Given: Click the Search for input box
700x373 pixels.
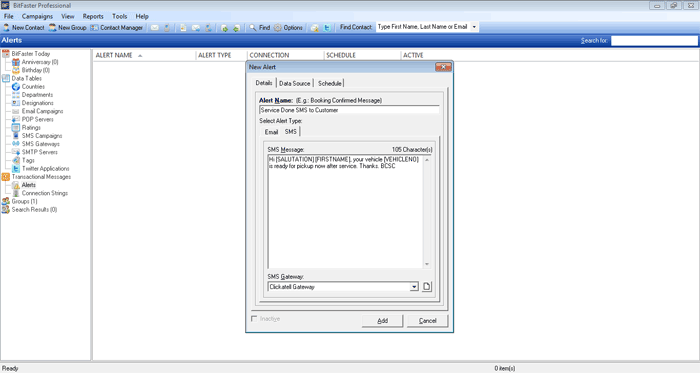Looking at the screenshot, I should 654,41.
